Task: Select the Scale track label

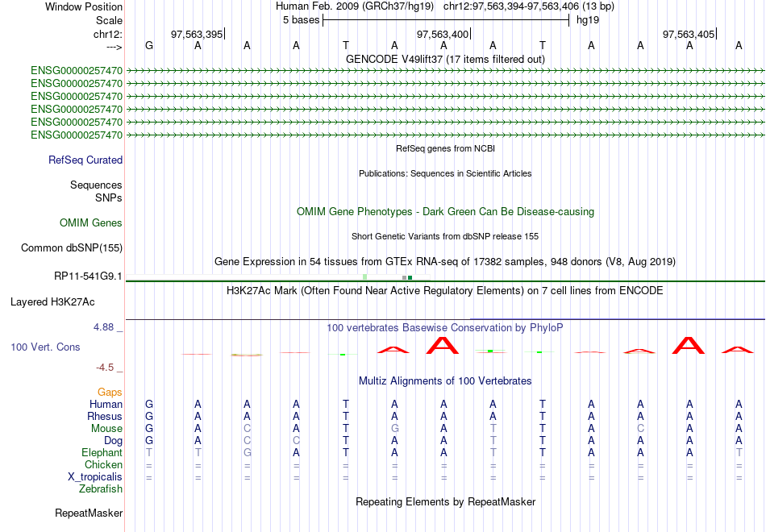Action: 109,20
